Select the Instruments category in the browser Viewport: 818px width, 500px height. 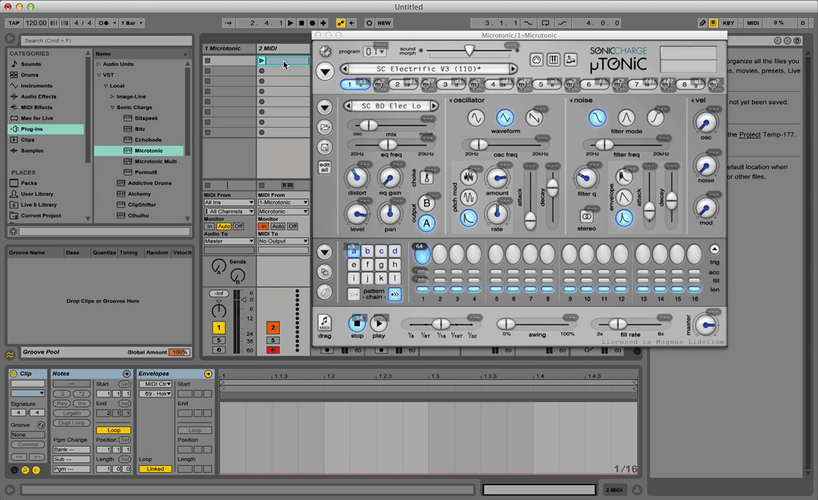(36, 86)
